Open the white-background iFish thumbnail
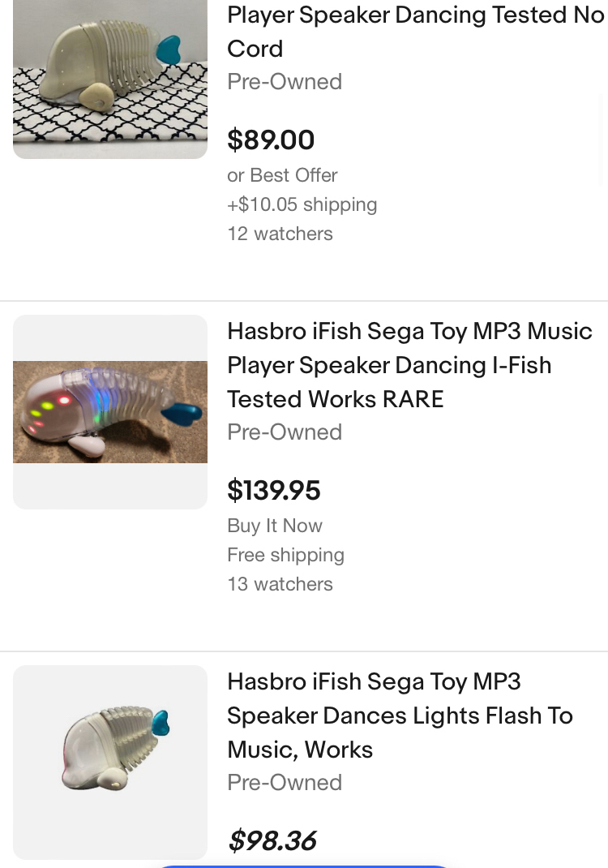Viewport: 608px width, 868px height. click(110, 761)
